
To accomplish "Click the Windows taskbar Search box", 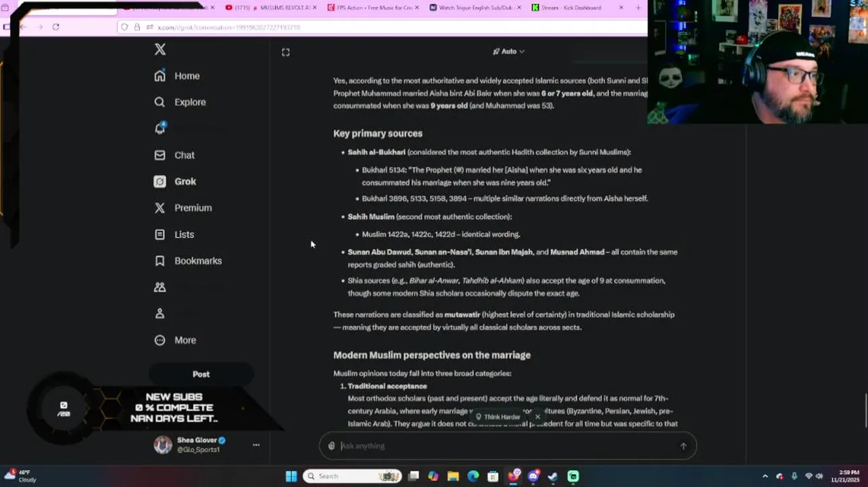I will tap(352, 476).
